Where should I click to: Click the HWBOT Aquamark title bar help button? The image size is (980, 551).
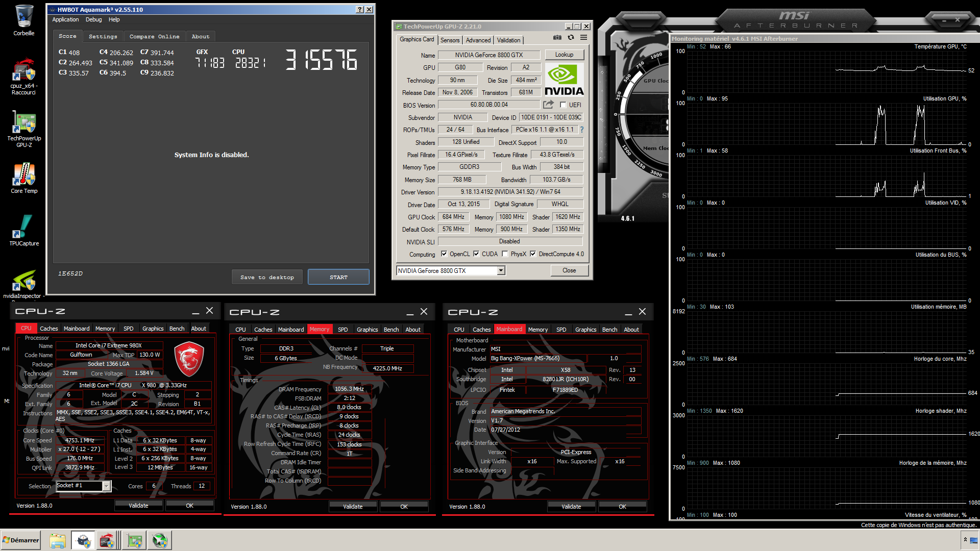click(x=360, y=10)
